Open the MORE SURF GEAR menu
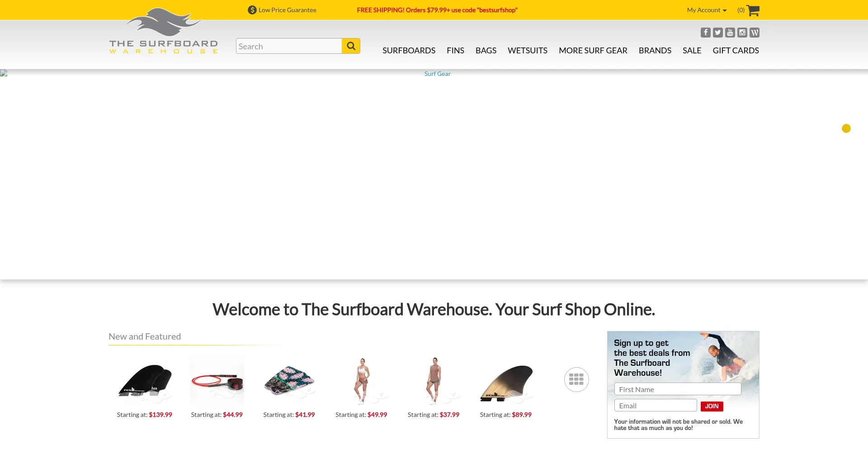The image size is (868, 449). coord(593,50)
